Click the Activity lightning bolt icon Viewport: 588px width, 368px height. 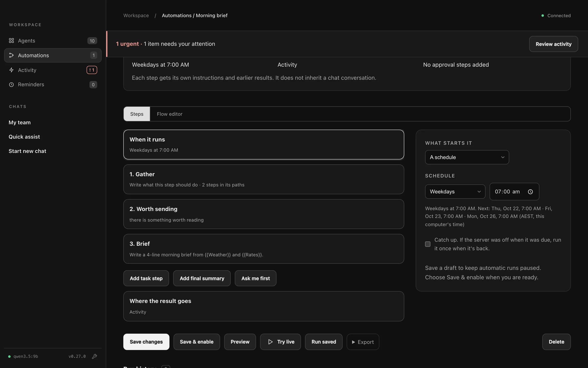[11, 70]
